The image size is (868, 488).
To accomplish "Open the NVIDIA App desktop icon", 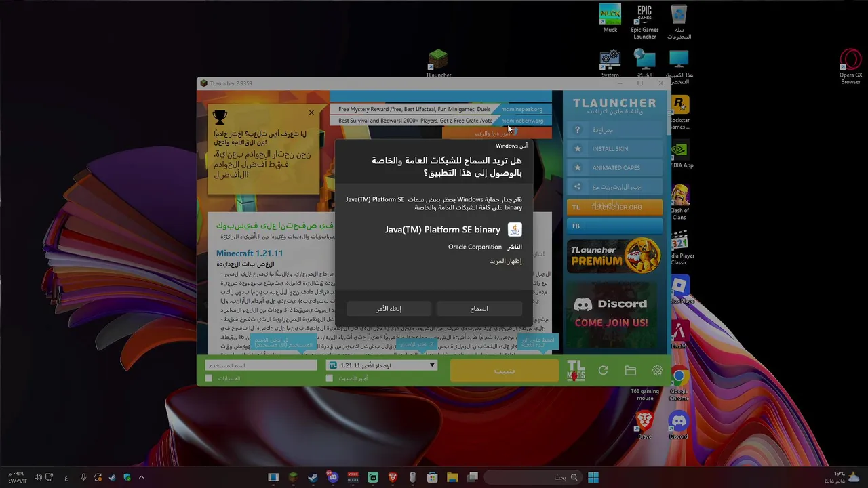I will click(679, 155).
